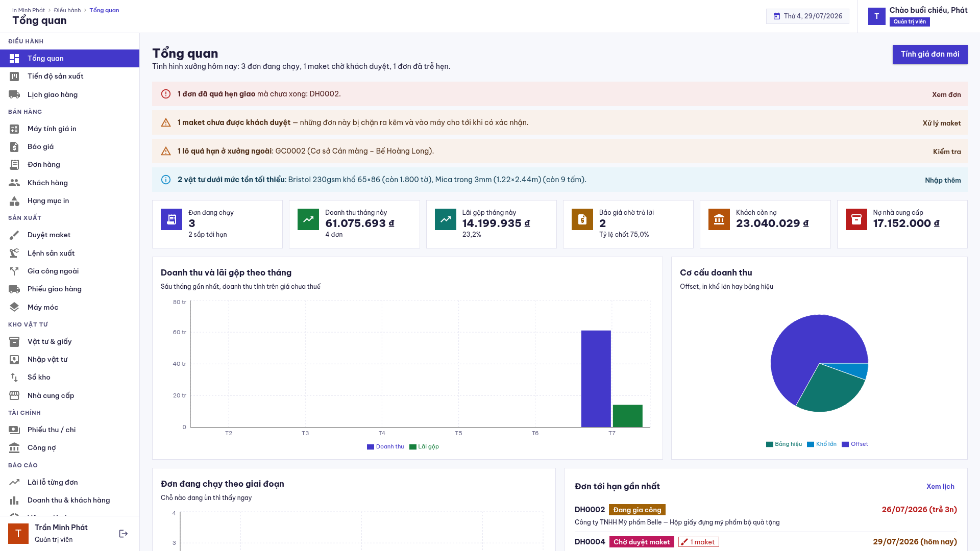The image size is (980, 551).
Task: Click the T7 Doanh thu bar
Action: coord(596,379)
